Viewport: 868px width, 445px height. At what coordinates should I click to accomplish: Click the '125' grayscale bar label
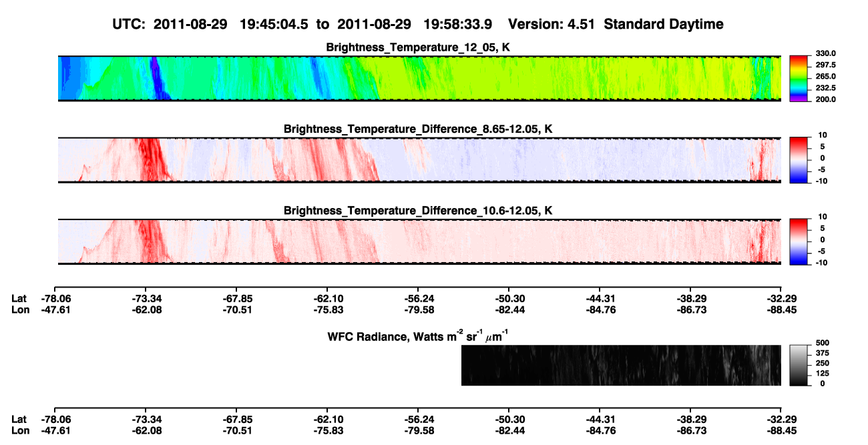824,373
